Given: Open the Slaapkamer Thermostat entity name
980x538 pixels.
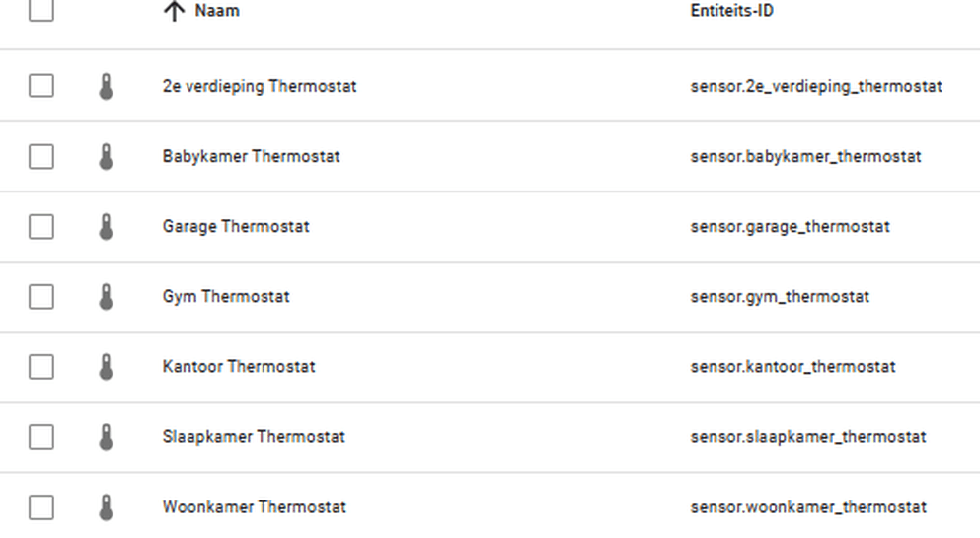Looking at the screenshot, I should 254,437.
